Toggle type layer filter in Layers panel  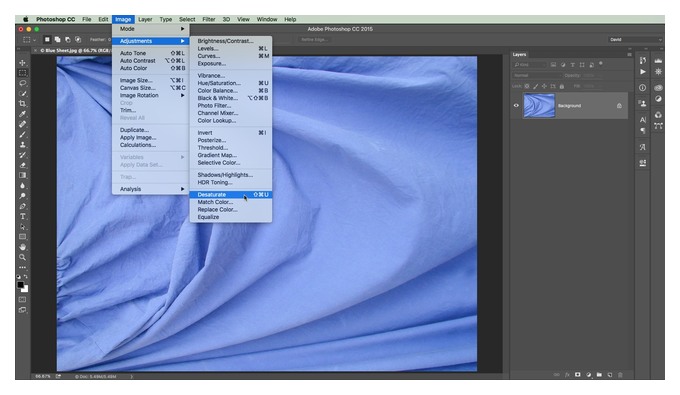pyautogui.click(x=572, y=65)
